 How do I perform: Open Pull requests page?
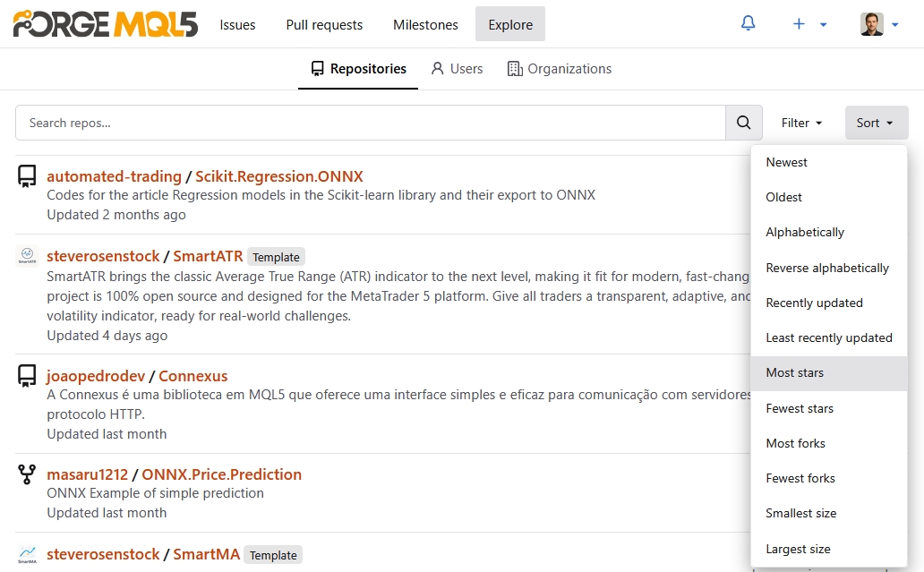pos(324,25)
